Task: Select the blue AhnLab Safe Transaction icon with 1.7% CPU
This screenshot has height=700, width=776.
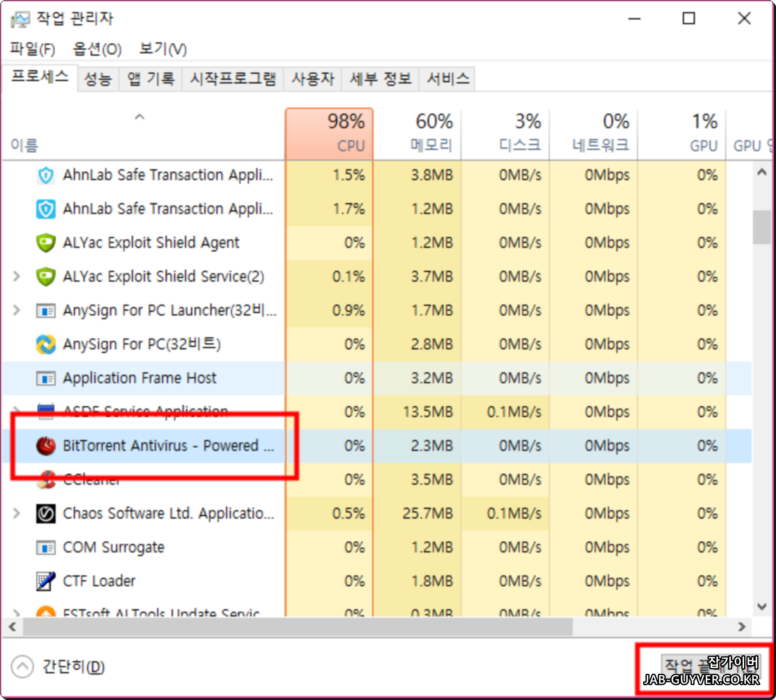Action: [x=46, y=209]
